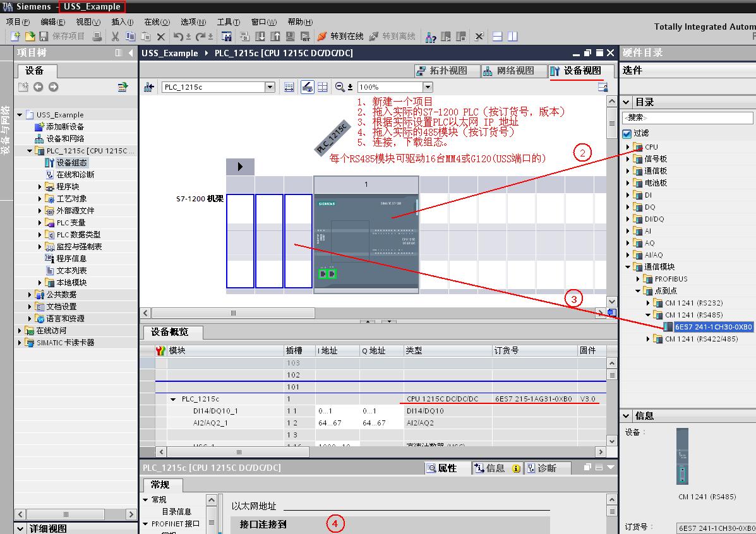Click 保存项目 save project button
This screenshot has width=756, height=534.
click(62, 36)
